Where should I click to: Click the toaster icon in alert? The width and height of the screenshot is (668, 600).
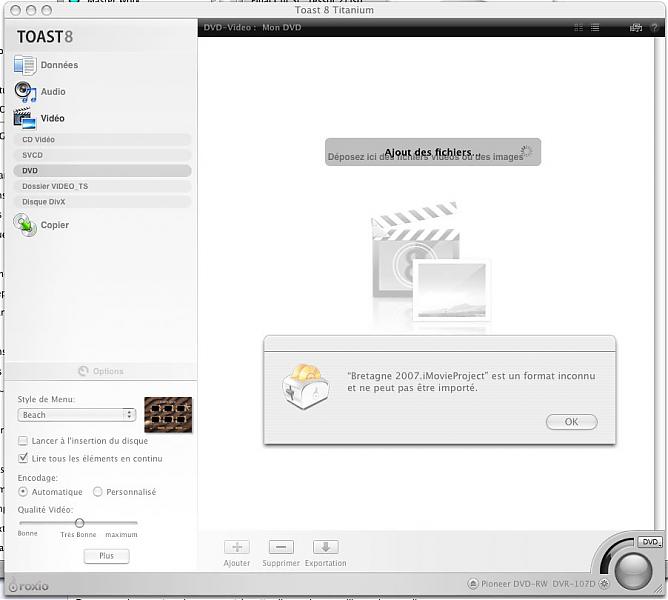point(305,387)
